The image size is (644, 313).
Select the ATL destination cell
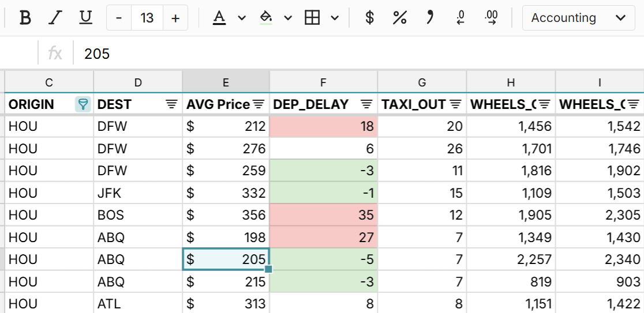pyautogui.click(x=138, y=304)
